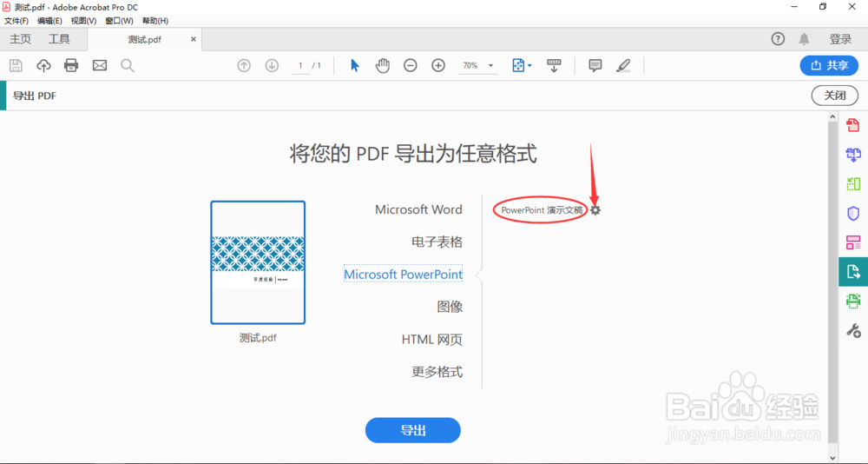Viewport: 868px width, 464px height.
Task: Zoom out with minus icon
Action: click(411, 65)
